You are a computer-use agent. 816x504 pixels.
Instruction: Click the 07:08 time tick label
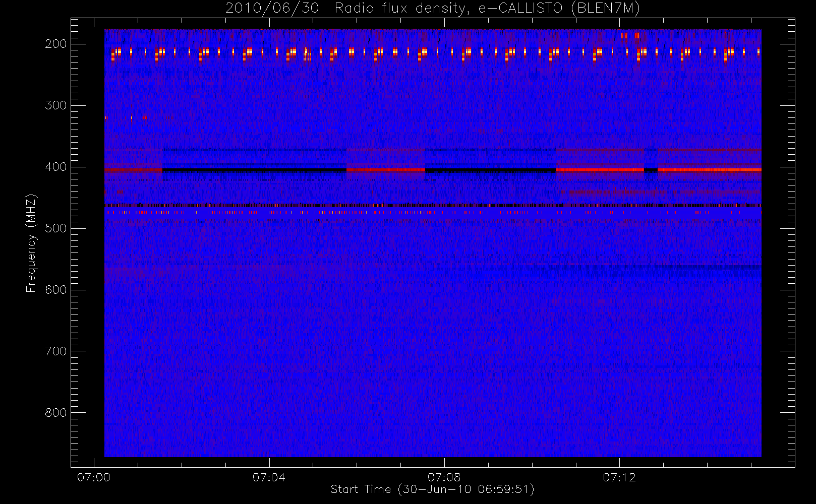tap(444, 477)
